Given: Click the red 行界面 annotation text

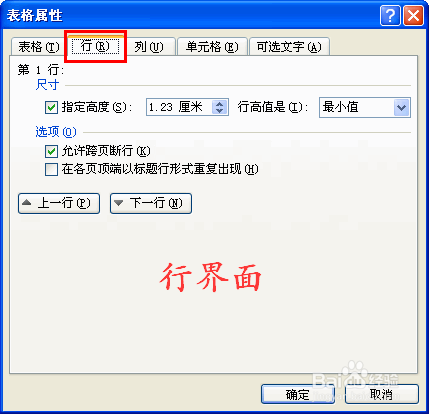Looking at the screenshot, I should click(210, 277).
